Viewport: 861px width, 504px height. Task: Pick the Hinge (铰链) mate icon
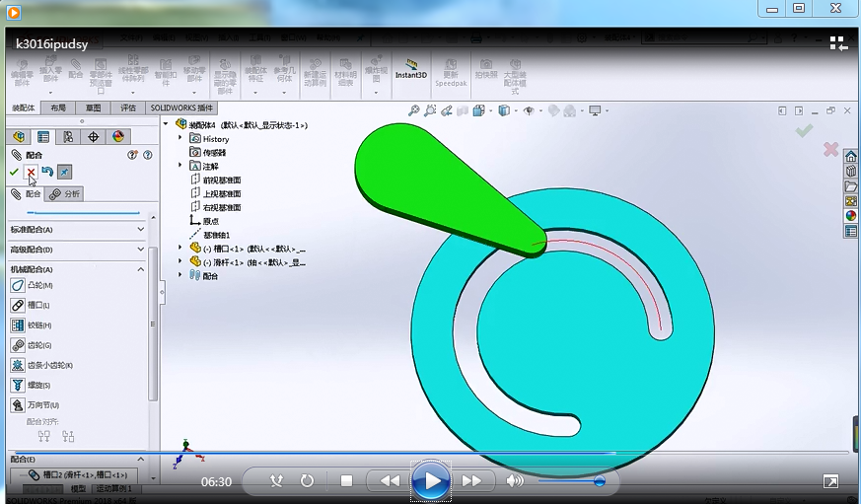tap(19, 325)
